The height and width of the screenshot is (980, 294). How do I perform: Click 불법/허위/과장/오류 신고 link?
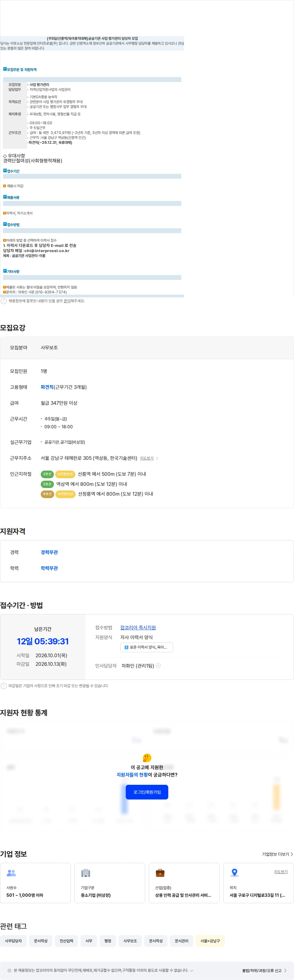(x=264, y=971)
